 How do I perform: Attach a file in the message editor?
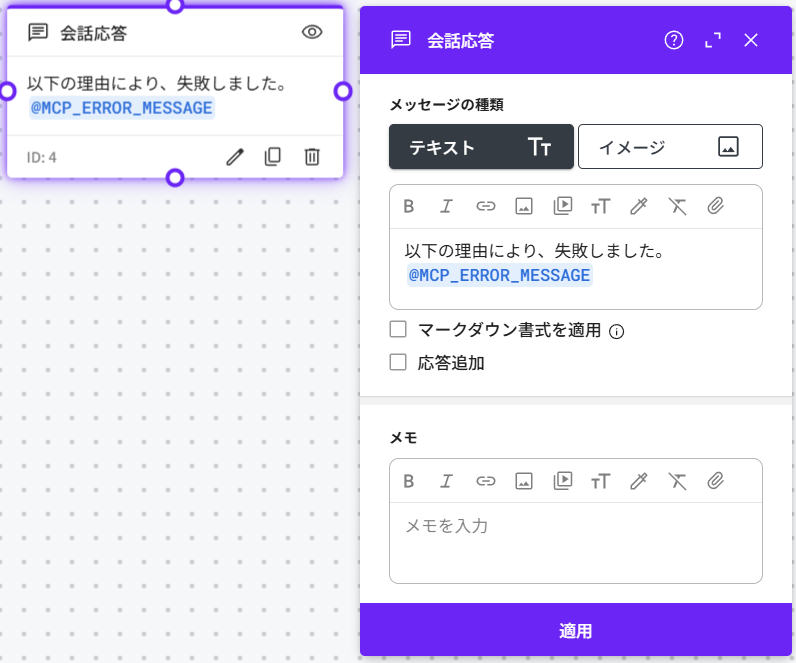(715, 206)
